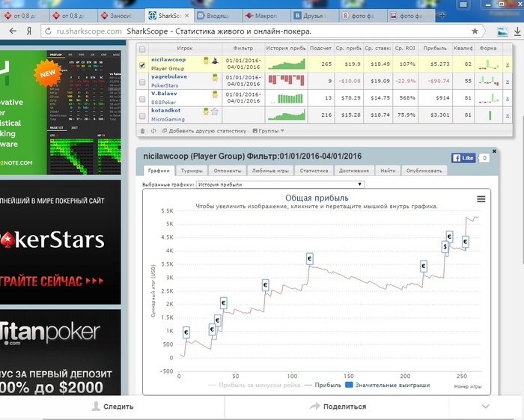Toggle the Значительные выигрыши legend series
Screen dimensions: 524x420
pos(387,386)
